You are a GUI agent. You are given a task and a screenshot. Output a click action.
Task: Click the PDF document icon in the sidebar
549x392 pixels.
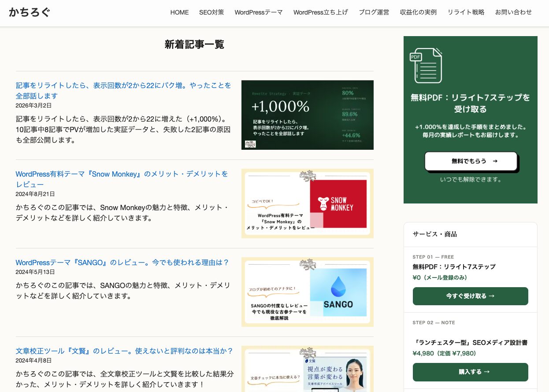click(426, 65)
